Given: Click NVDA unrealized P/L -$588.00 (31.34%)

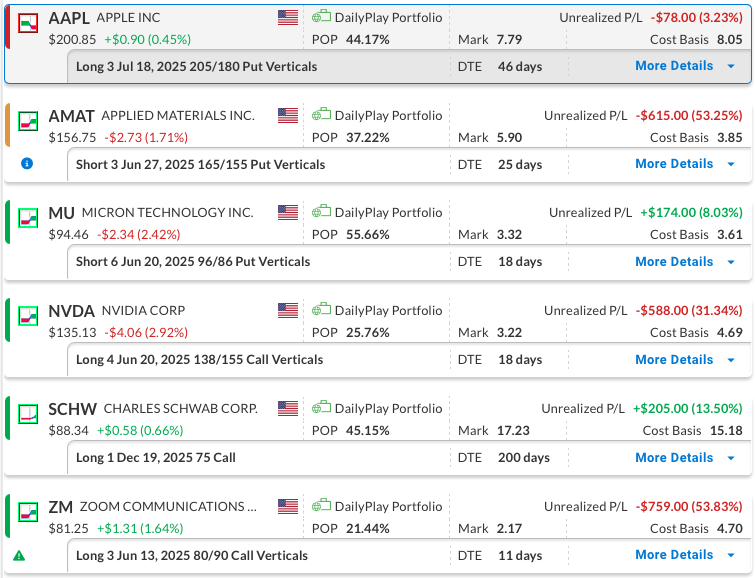Looking at the screenshot, I should [689, 310].
